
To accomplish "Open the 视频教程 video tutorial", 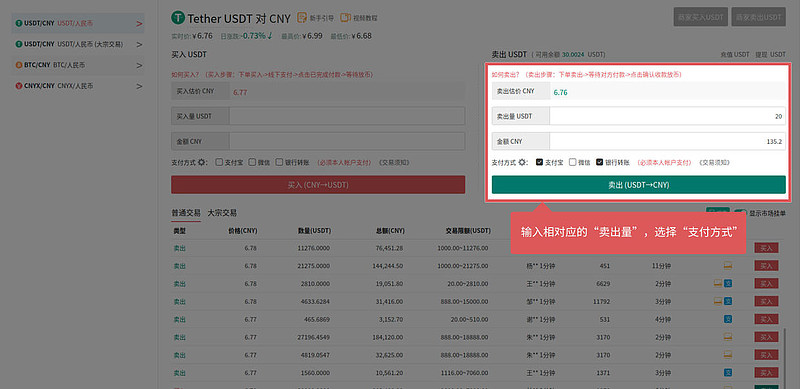I will [x=359, y=18].
